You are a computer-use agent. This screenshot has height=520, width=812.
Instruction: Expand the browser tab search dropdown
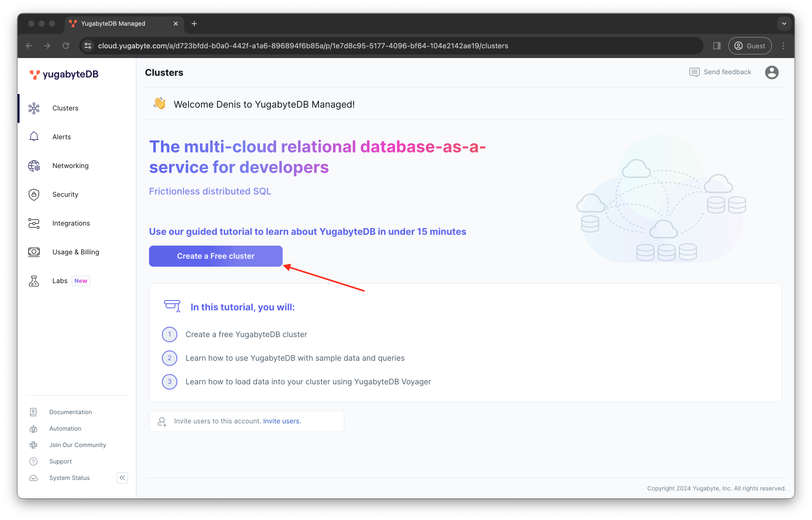click(784, 24)
